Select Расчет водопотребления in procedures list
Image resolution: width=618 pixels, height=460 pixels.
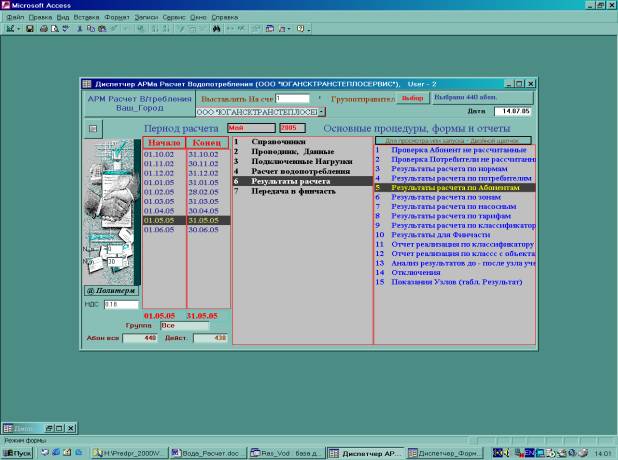click(288, 171)
